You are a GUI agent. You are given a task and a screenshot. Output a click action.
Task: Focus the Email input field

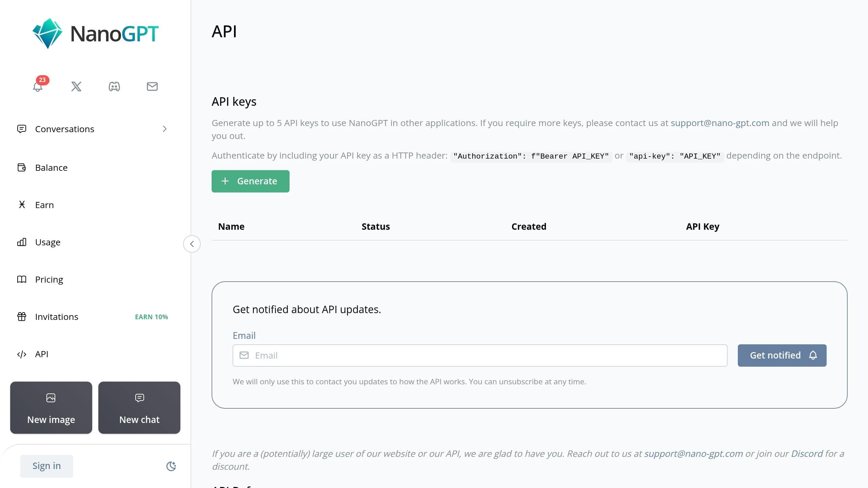(x=480, y=355)
